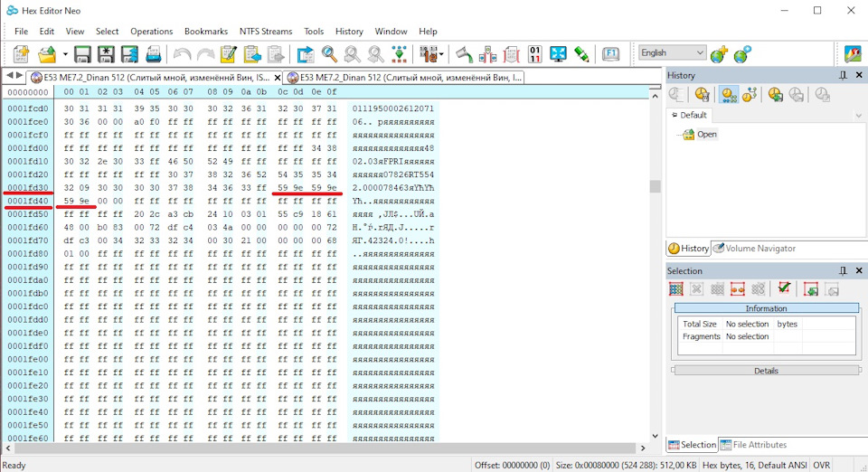The height and width of the screenshot is (472, 868).
Task: Click the OVR indicator in status bar
Action: pos(822,466)
